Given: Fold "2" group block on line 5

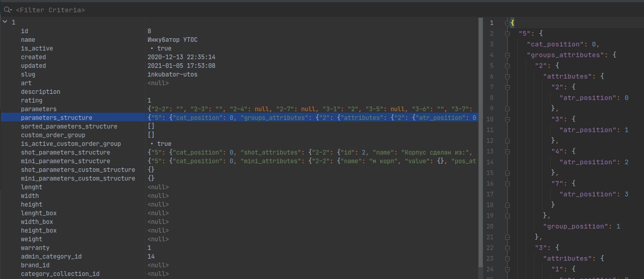Looking at the screenshot, I should [x=507, y=66].
